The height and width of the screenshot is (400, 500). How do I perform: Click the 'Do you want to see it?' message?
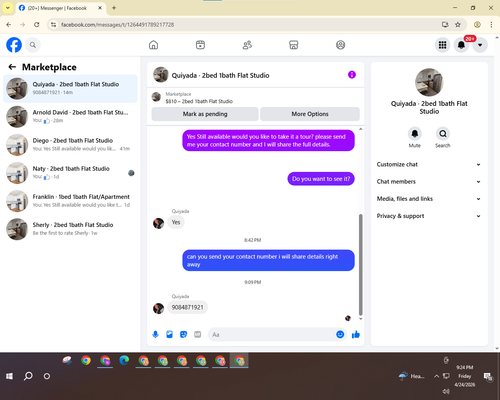321,179
